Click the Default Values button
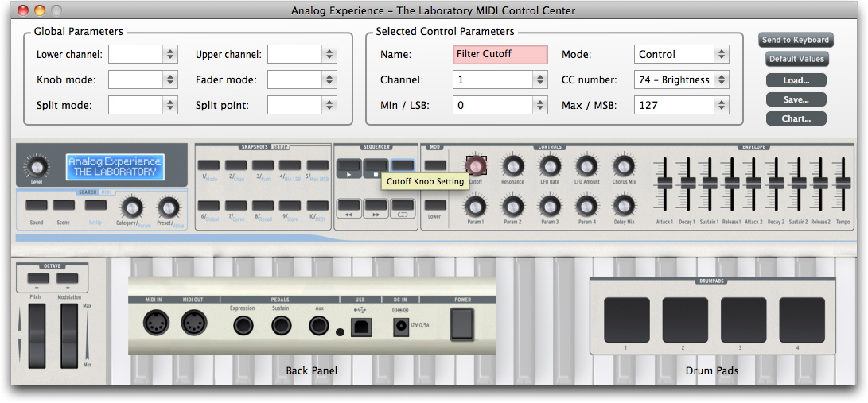868x403 pixels. click(796, 59)
